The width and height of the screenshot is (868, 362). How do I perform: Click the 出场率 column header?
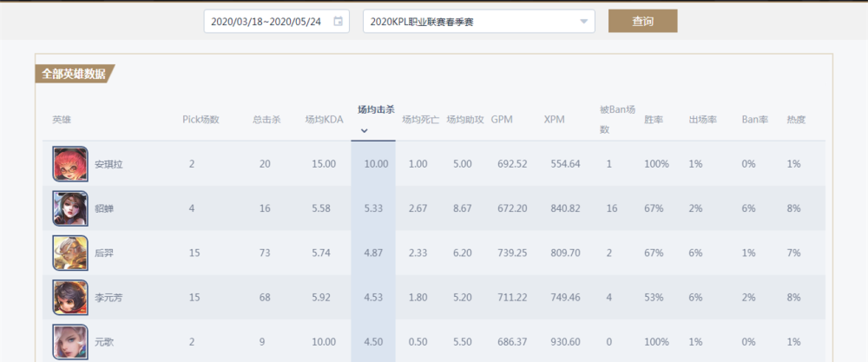pyautogui.click(x=702, y=120)
